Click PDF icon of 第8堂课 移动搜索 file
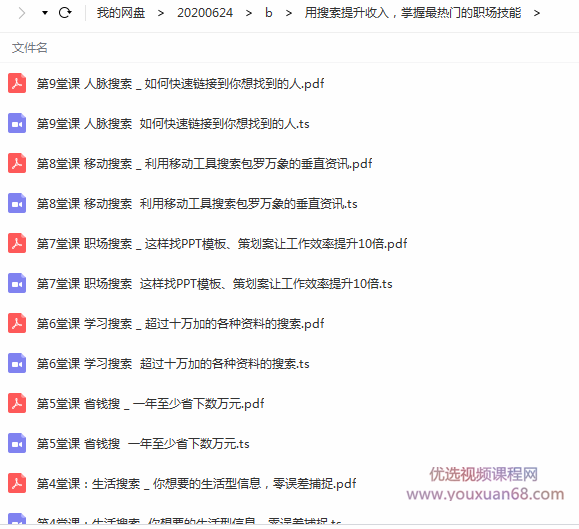The image size is (579, 529). [x=17, y=163]
